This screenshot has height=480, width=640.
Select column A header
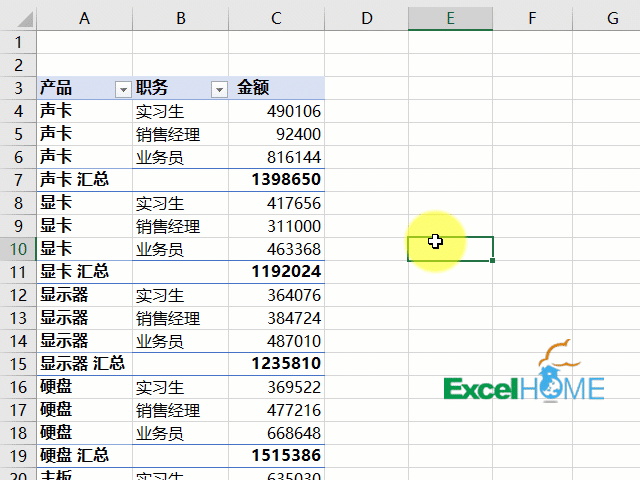84,18
